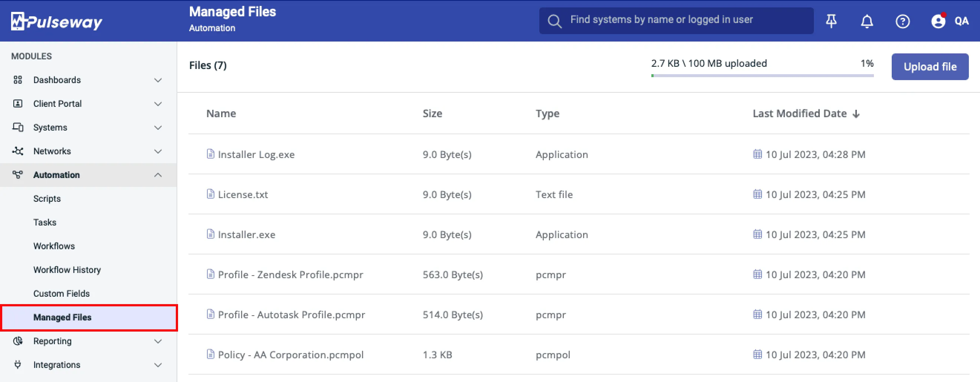Image resolution: width=980 pixels, height=382 pixels.
Task: Click calendar icon in Installer Log.exe row
Action: point(757,154)
